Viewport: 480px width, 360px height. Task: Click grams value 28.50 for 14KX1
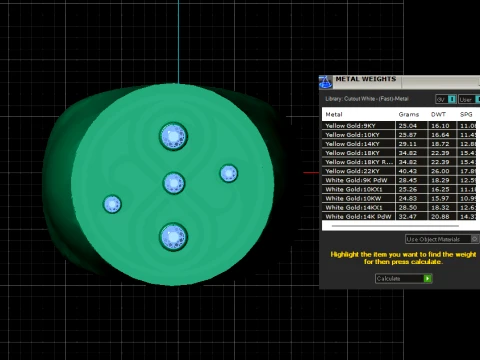coord(408,207)
